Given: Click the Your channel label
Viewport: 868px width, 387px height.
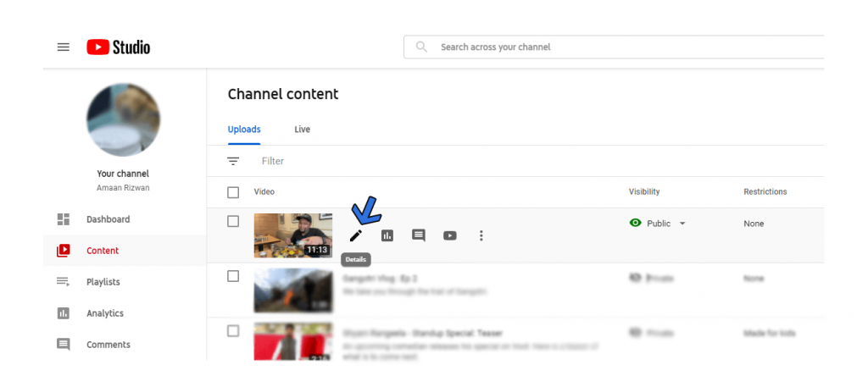Looking at the screenshot, I should (123, 174).
